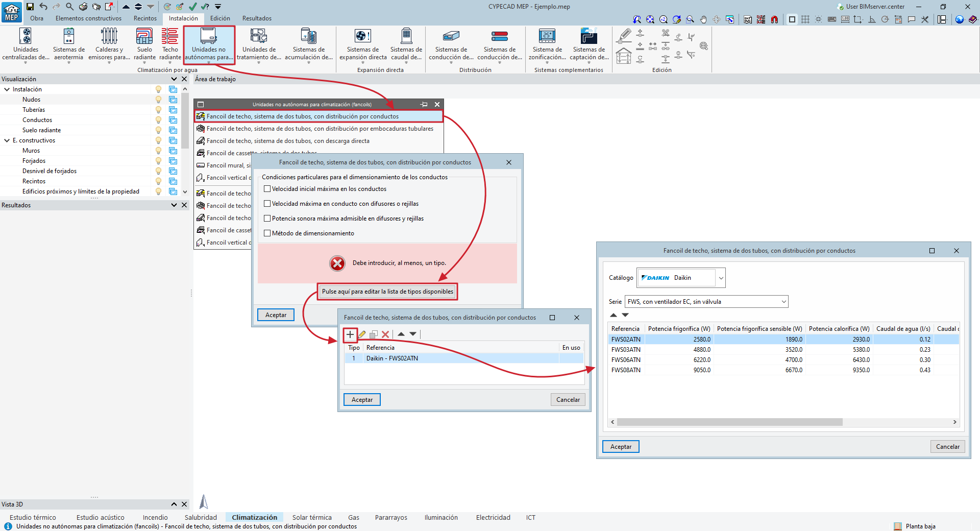This screenshot has height=531, width=980.
Task: Select Sistemas de aerotermia ribbon tool
Action: (x=69, y=44)
